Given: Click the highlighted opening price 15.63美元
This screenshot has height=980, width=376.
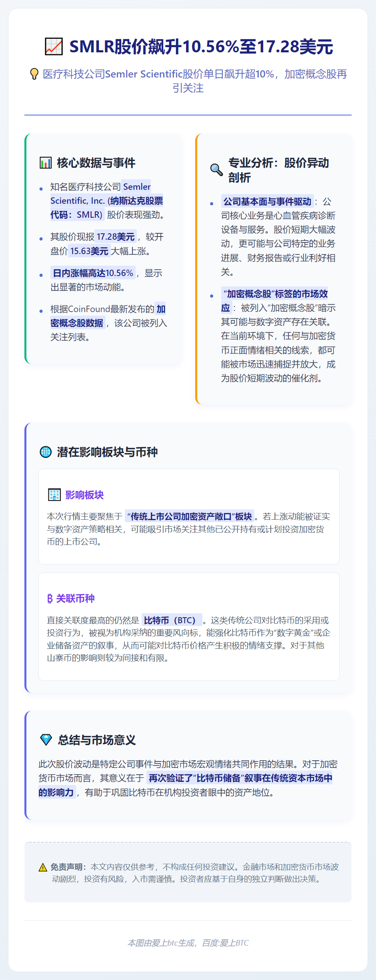Looking at the screenshot, I should [89, 251].
